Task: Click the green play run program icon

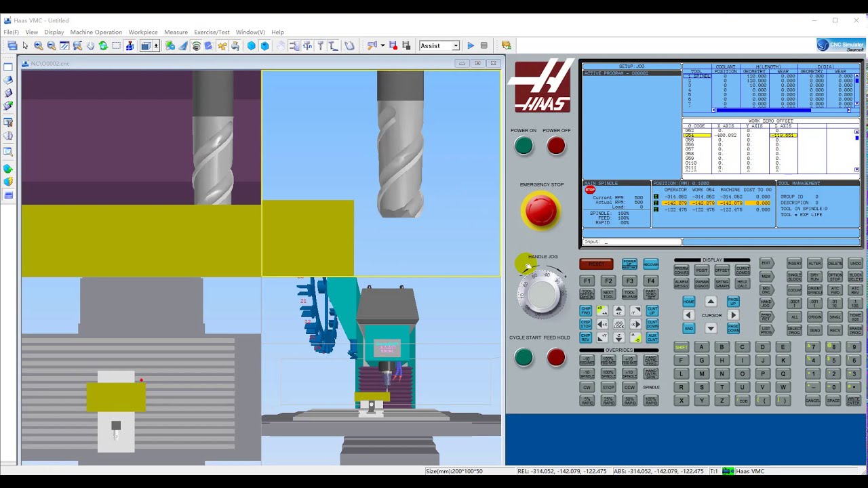Action: pyautogui.click(x=471, y=46)
